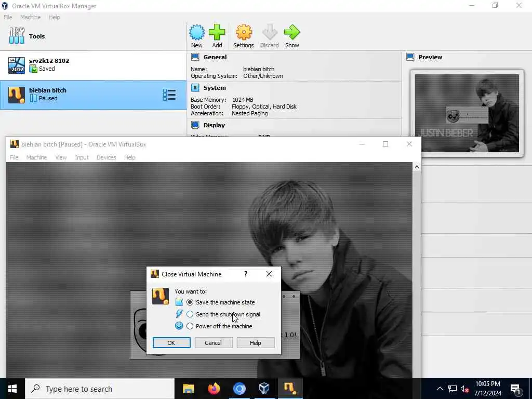Switch to VirtualBox Manager taskbar icon
The width and height of the screenshot is (532, 399).
point(264,389)
